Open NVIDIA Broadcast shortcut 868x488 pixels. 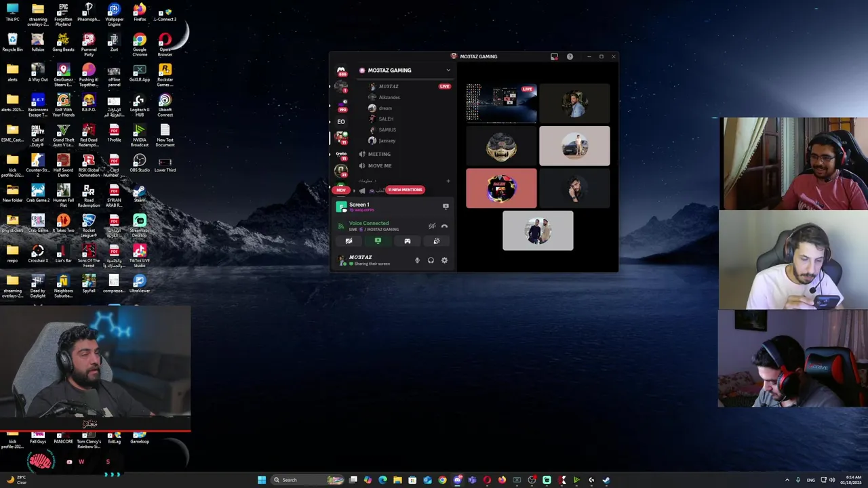point(140,135)
